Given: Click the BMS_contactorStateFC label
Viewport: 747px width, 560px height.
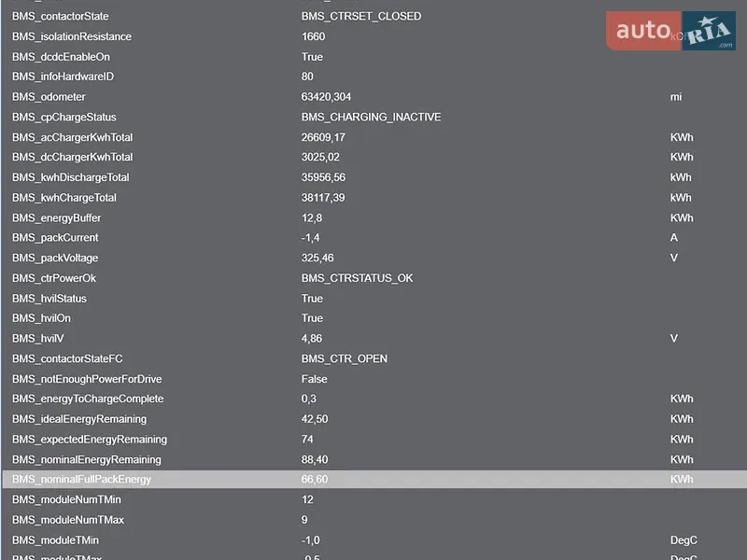Looking at the screenshot, I should coord(67,358).
